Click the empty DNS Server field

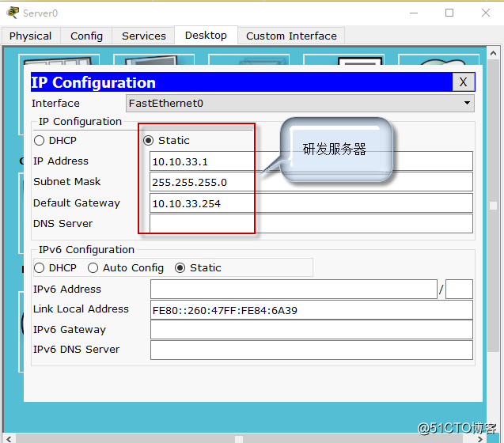tap(311, 223)
